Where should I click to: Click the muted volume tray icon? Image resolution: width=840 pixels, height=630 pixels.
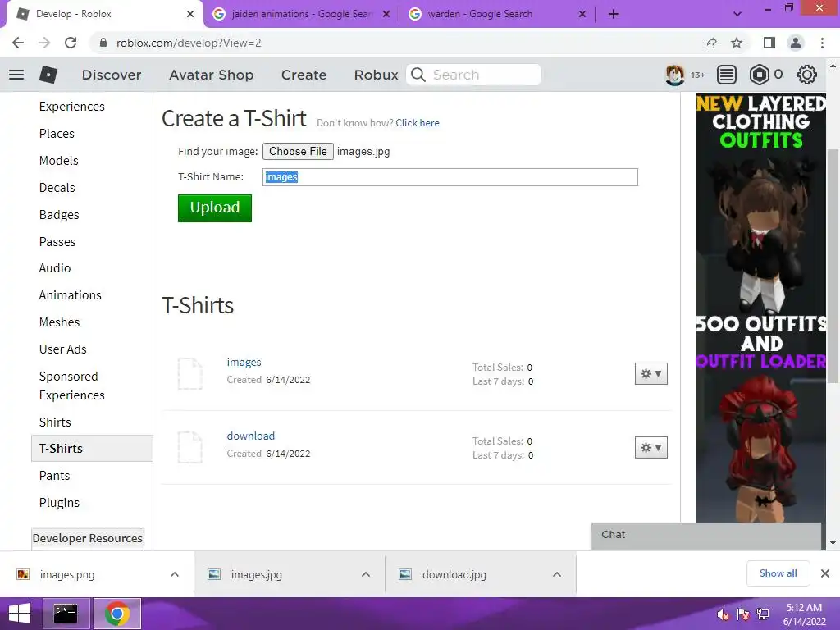[724, 614]
